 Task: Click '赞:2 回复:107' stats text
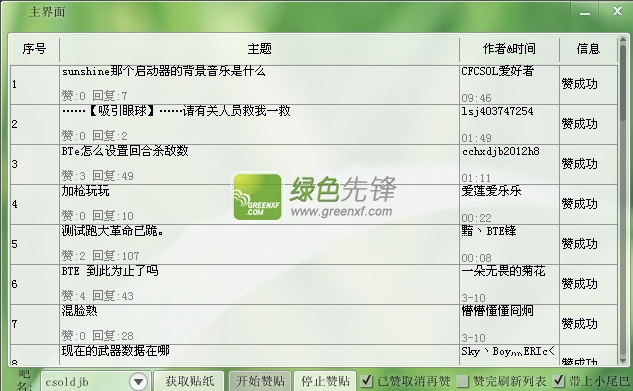click(101, 256)
